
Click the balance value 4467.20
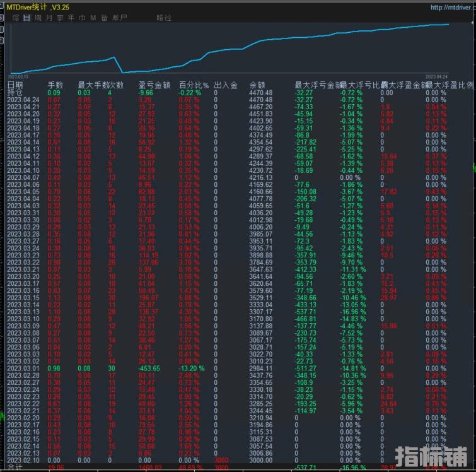(261, 107)
